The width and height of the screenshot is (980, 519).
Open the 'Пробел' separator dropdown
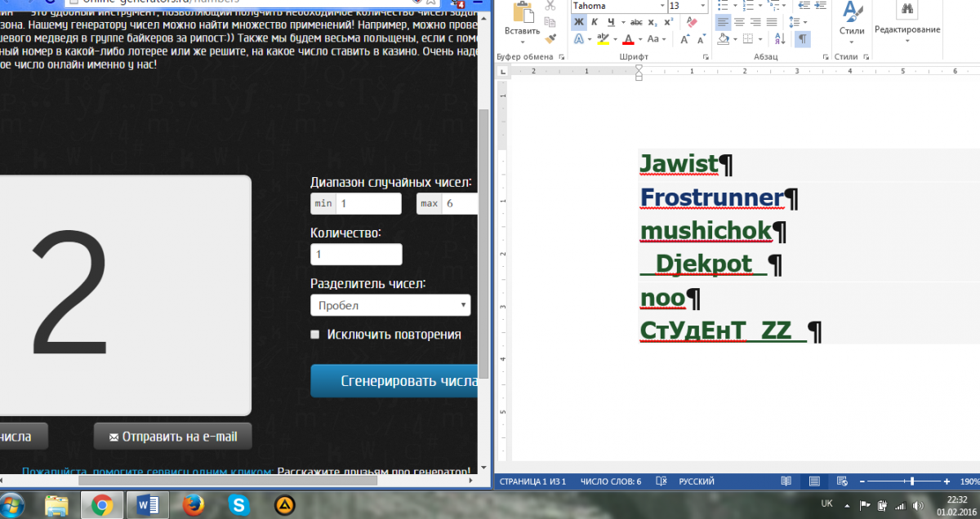pyautogui.click(x=390, y=305)
